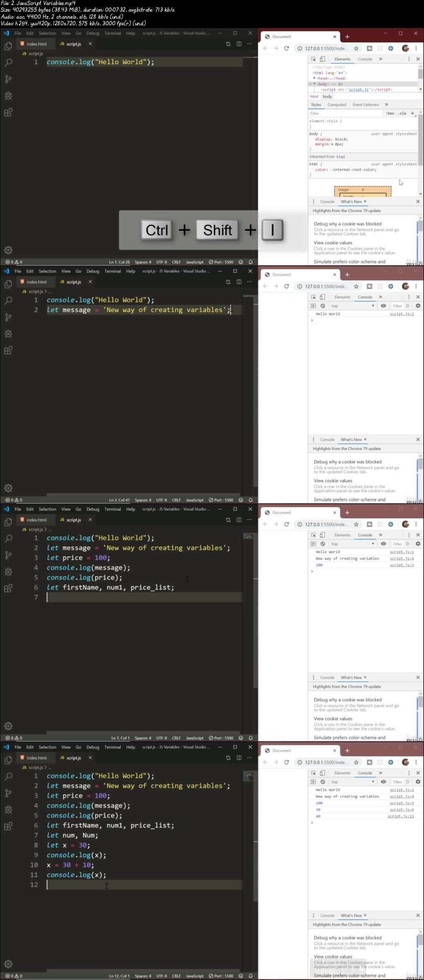Open new tab plus in seven-line code frame
Viewport: 424px width, 980px height.
[347, 513]
